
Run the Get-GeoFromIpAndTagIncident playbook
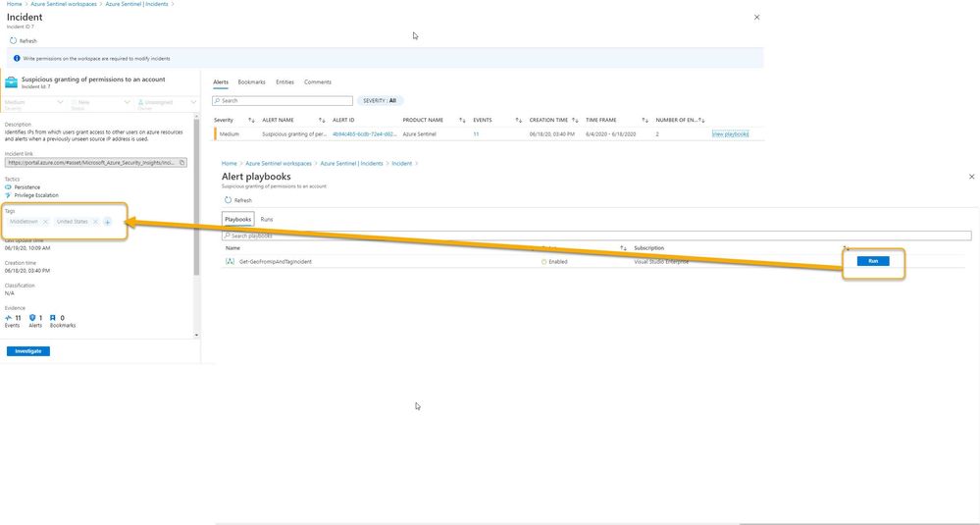(873, 261)
